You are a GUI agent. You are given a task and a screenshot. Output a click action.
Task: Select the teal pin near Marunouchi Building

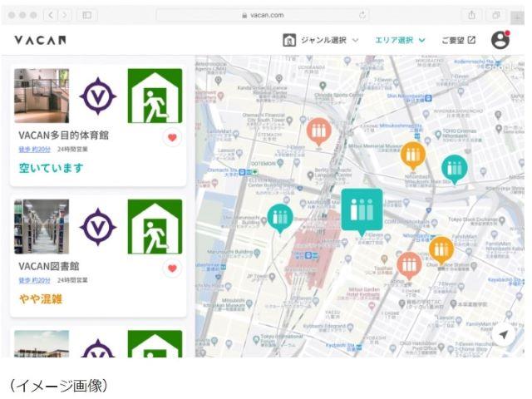pyautogui.click(x=279, y=217)
